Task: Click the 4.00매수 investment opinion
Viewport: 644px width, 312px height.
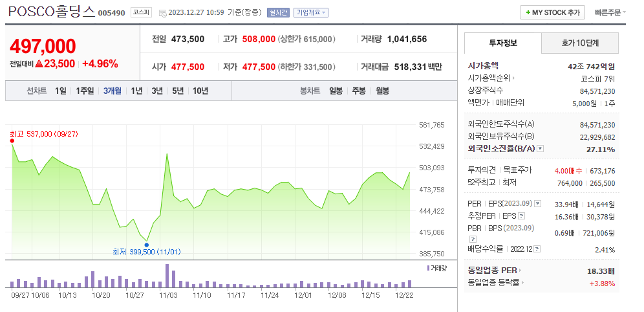Action: (x=568, y=171)
